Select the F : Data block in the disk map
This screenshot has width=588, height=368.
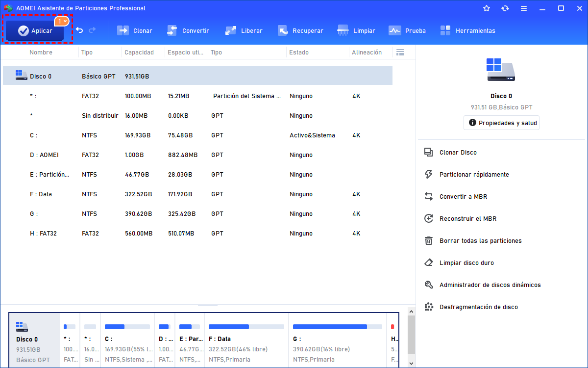pyautogui.click(x=246, y=341)
